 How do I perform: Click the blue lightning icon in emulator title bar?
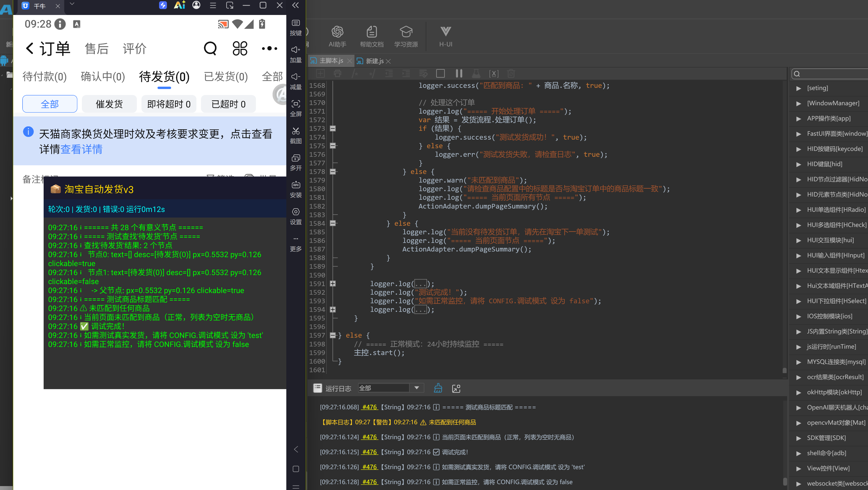tap(163, 5)
